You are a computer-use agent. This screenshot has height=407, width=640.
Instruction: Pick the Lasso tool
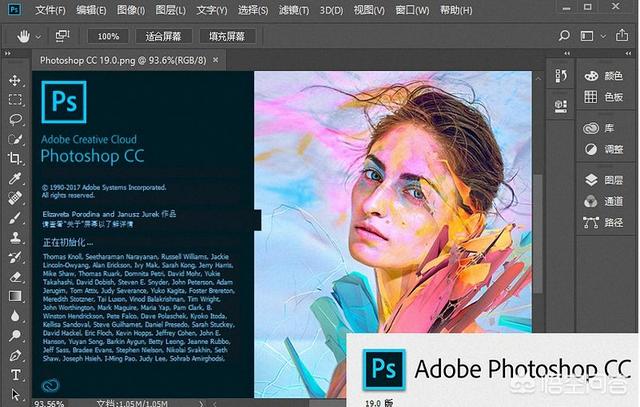(15, 119)
